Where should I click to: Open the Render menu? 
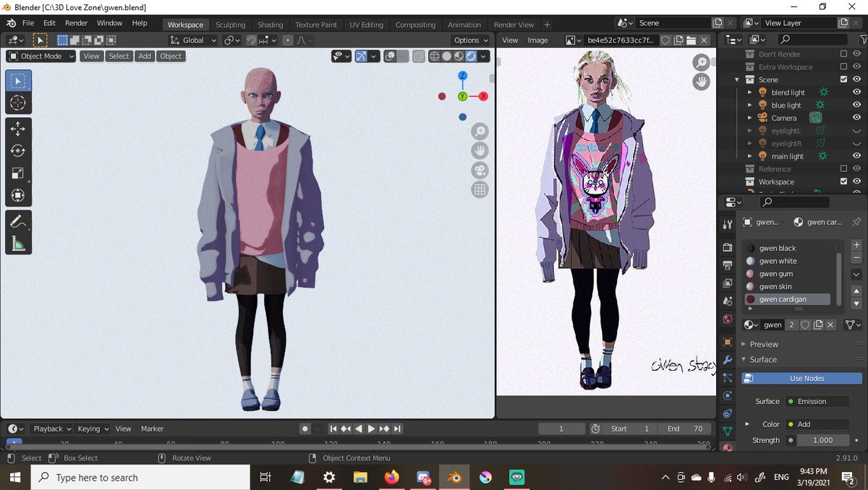coord(76,22)
